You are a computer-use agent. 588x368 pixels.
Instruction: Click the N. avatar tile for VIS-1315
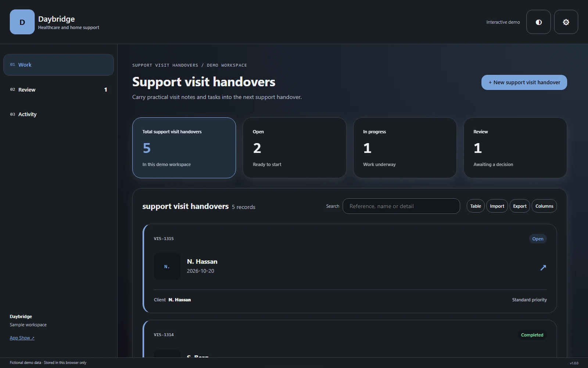click(167, 266)
